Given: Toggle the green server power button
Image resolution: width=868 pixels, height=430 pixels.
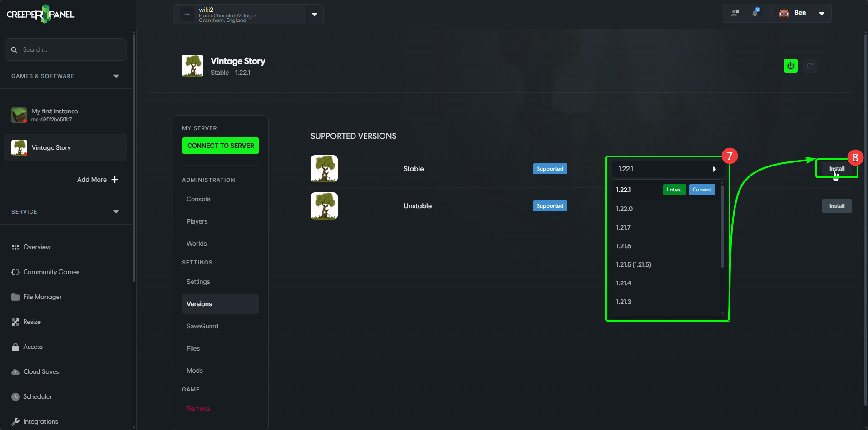Looking at the screenshot, I should coord(791,66).
